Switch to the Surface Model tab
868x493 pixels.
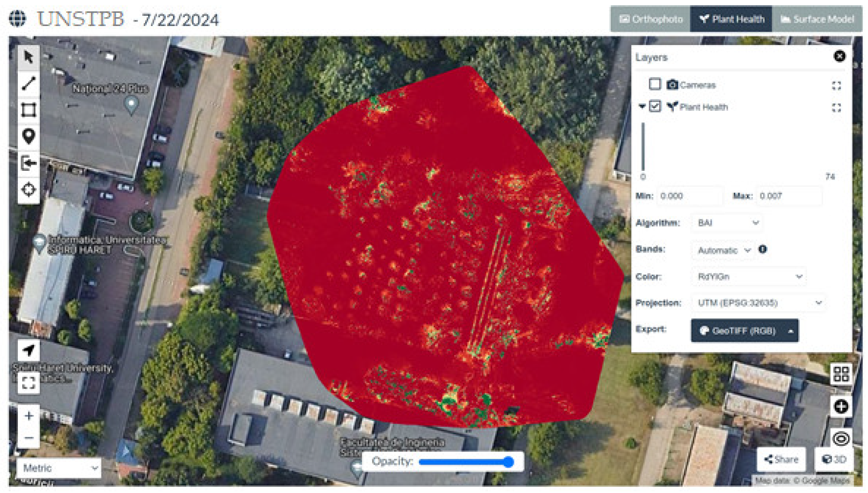(x=817, y=19)
